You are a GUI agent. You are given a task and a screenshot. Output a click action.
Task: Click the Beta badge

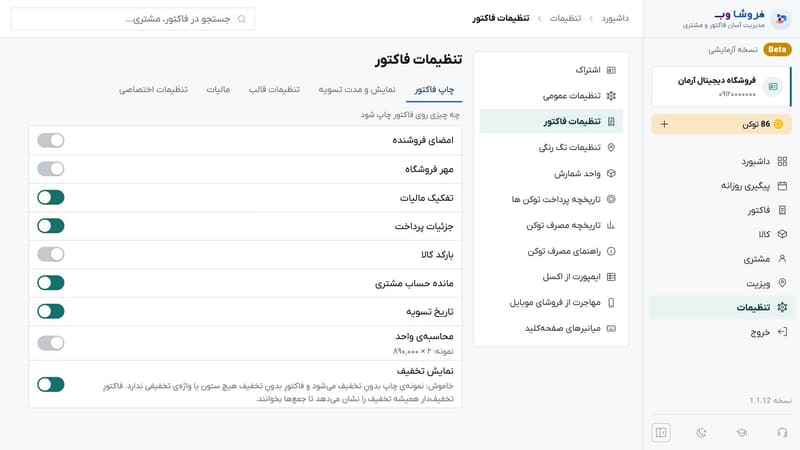pos(777,49)
